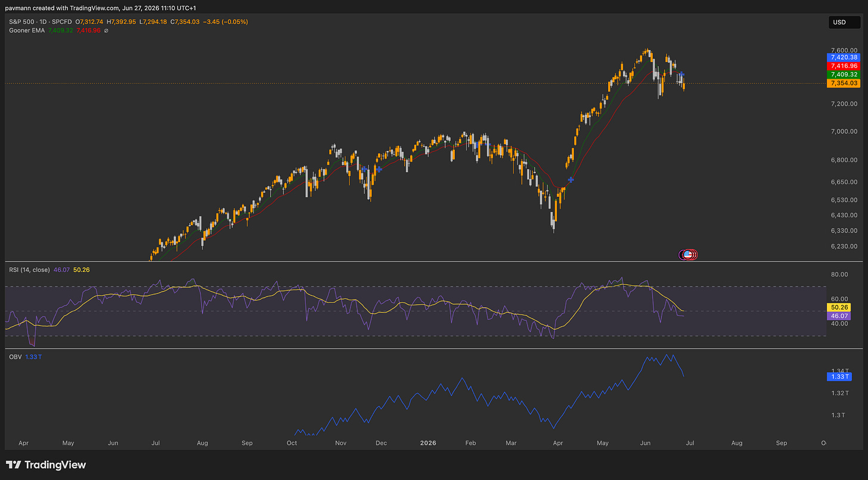Click the 1.32 T level on the OBV axis
868x480 pixels.
[x=839, y=393]
